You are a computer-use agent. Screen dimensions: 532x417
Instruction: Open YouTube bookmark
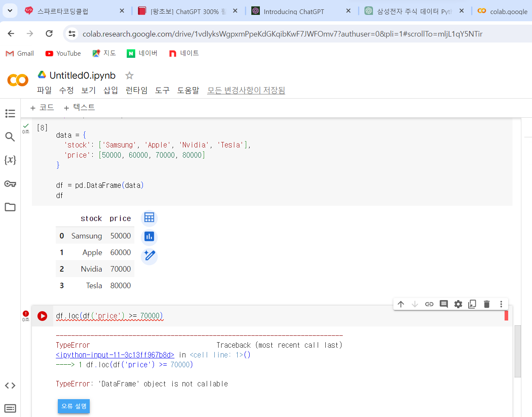(63, 53)
